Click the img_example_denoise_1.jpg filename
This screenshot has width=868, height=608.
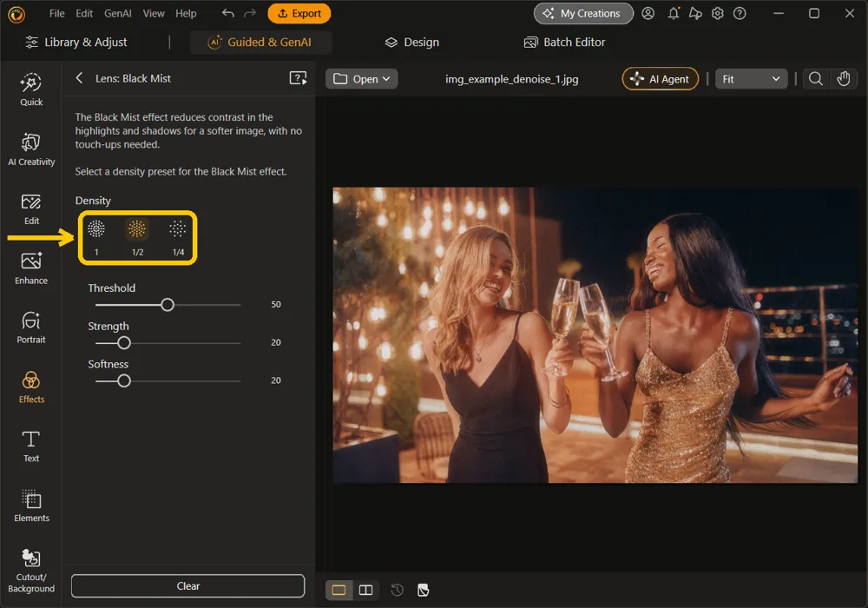click(x=511, y=79)
